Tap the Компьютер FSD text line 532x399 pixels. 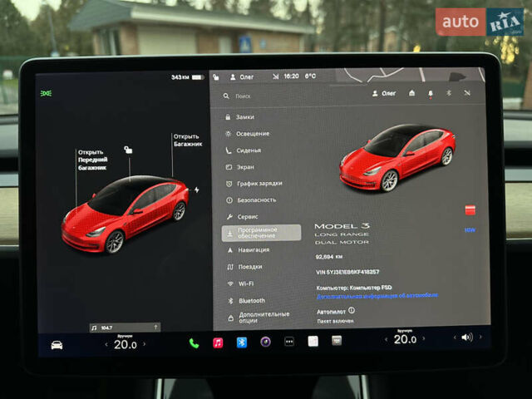point(354,288)
